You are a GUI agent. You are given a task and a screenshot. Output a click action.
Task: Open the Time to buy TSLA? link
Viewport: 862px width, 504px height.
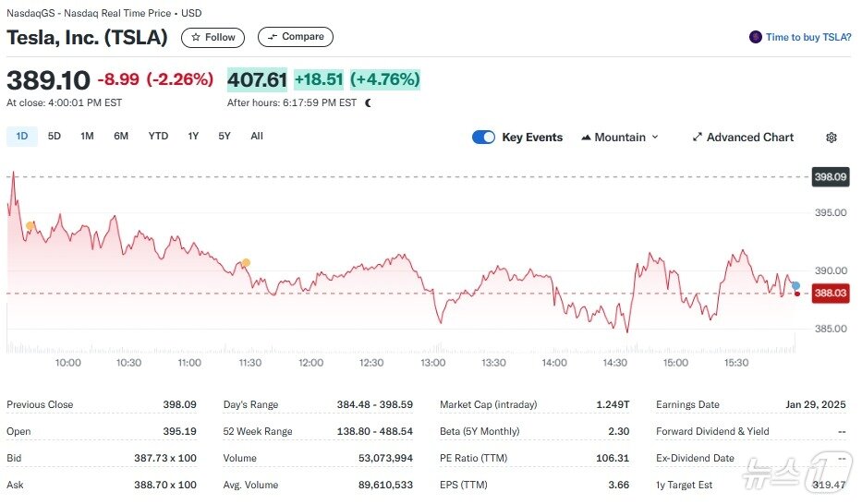(807, 37)
